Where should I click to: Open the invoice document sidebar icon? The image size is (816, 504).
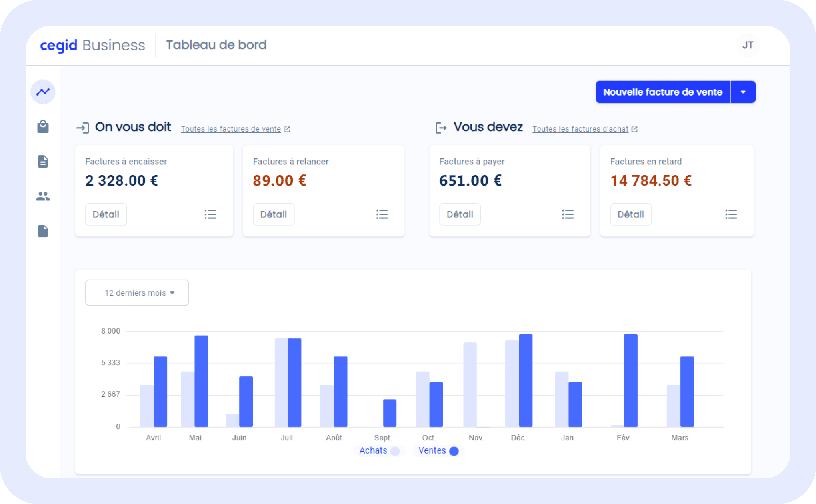click(43, 162)
